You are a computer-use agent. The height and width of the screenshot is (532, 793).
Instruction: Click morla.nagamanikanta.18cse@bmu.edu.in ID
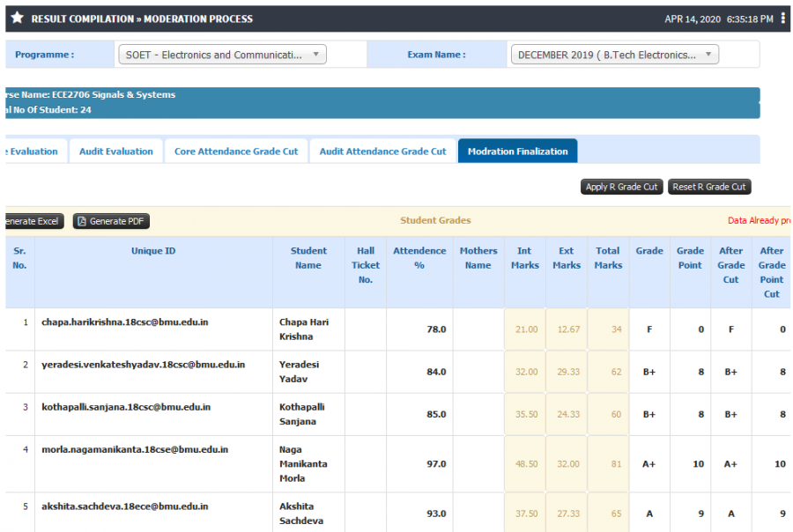pos(135,449)
